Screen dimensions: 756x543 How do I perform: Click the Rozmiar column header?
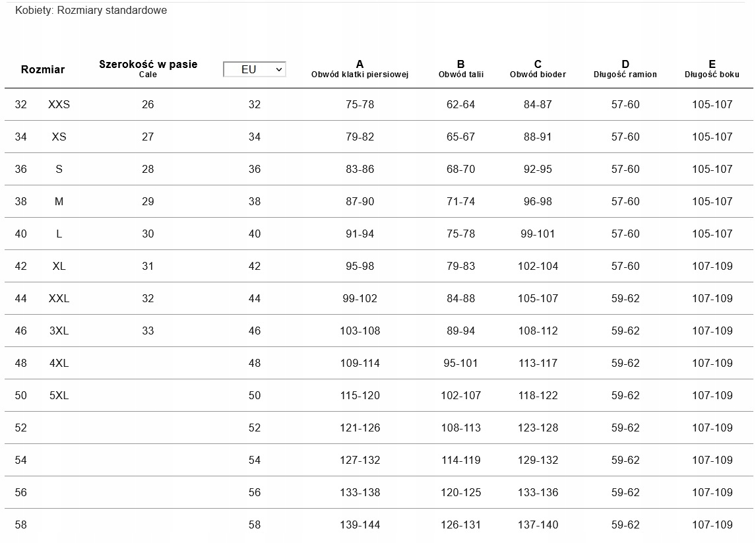[43, 69]
